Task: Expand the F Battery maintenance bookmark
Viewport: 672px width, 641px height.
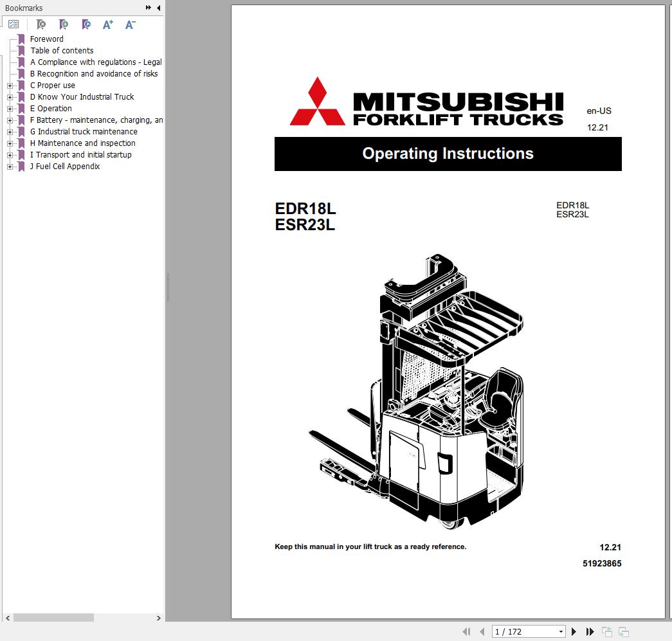Action: (x=10, y=120)
